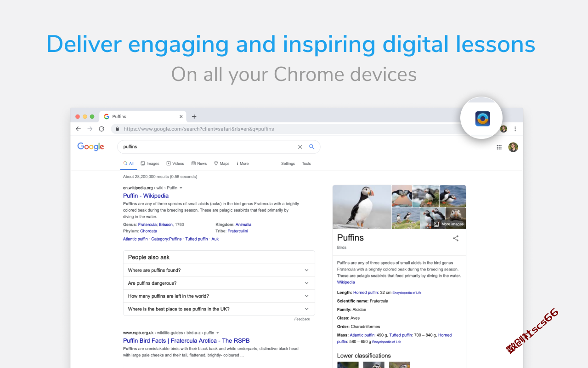The height and width of the screenshot is (368, 588).
Task: Click the Fraterculini tribe link
Action: coord(237,231)
